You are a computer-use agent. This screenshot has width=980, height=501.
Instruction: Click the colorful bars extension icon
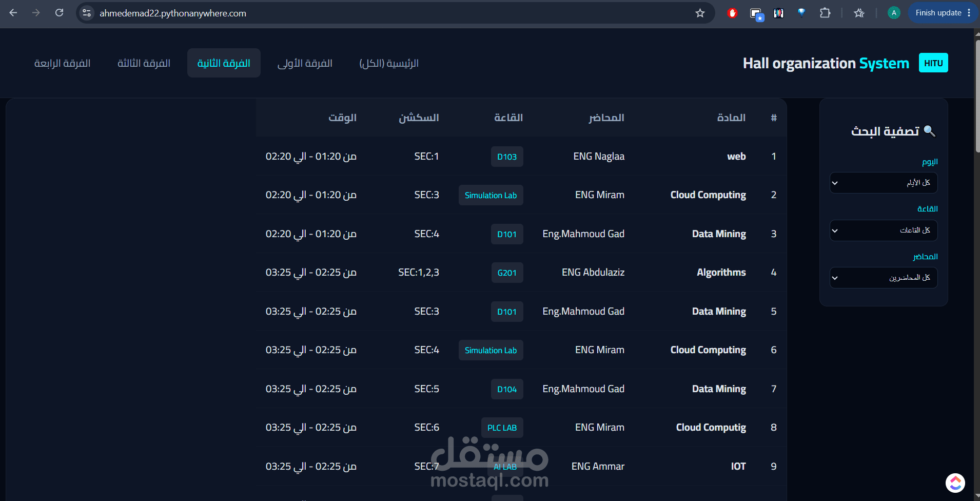click(778, 13)
